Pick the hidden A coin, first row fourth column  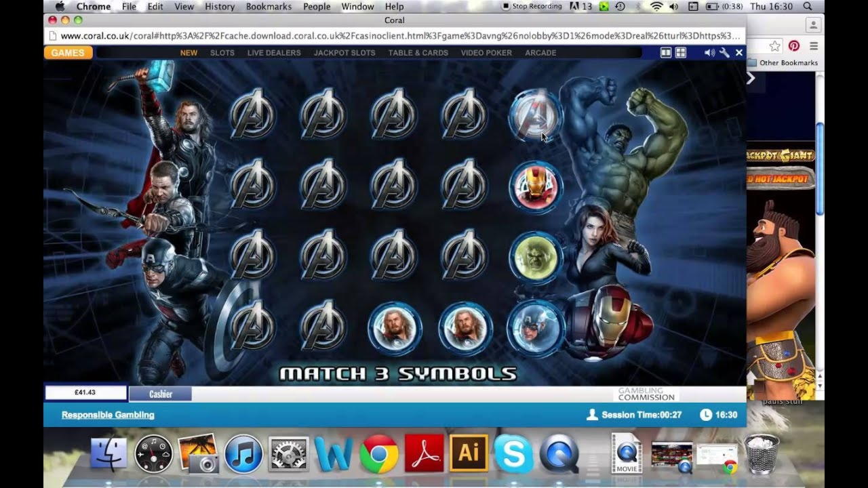pyautogui.click(x=465, y=115)
